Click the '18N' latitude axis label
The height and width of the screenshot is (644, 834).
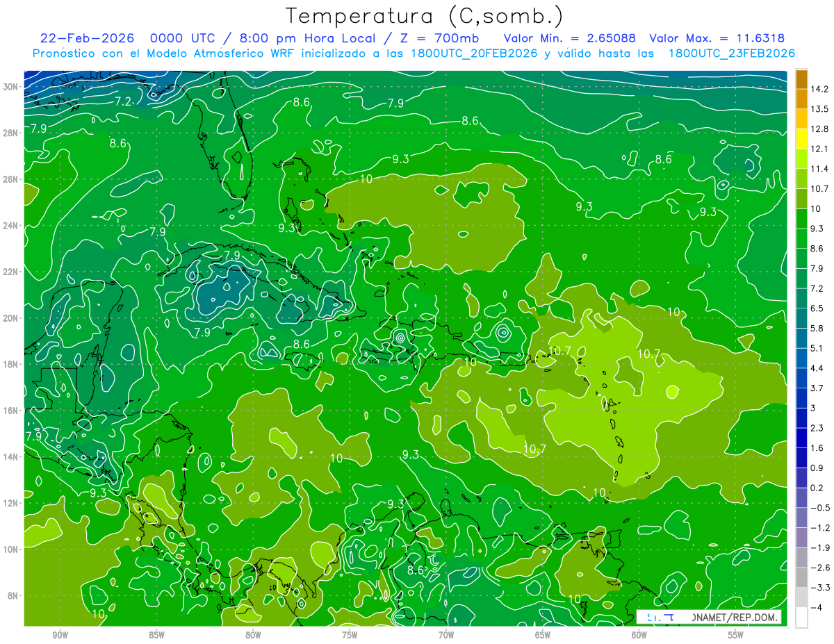(x=11, y=364)
